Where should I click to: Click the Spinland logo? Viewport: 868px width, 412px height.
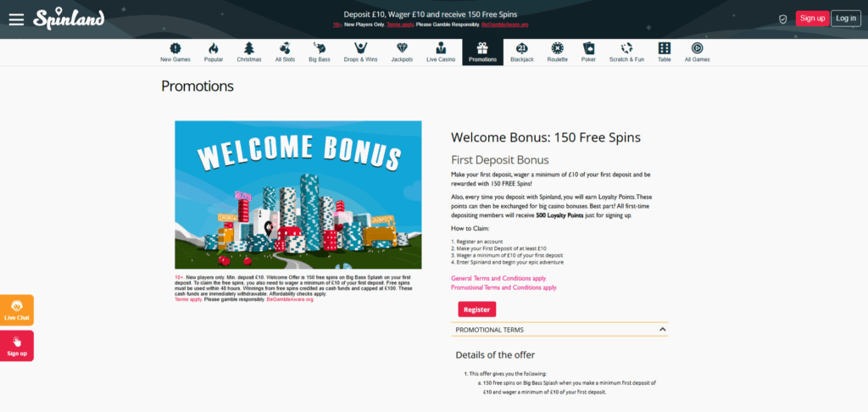coord(69,19)
